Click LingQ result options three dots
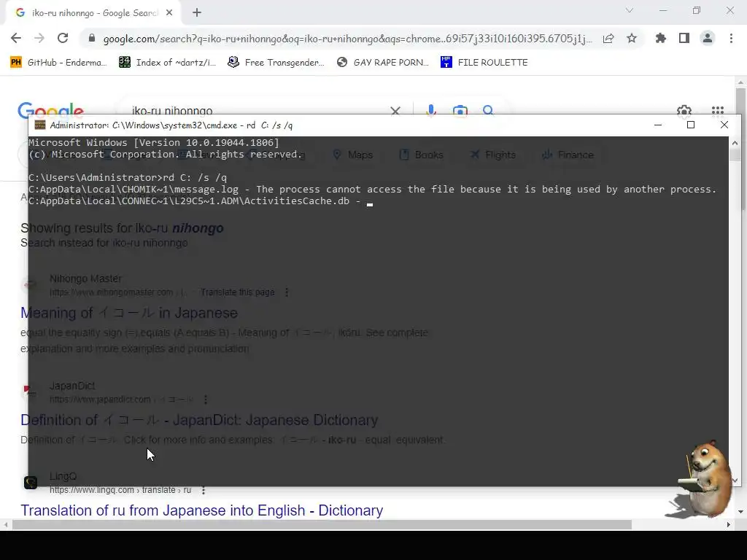The height and width of the screenshot is (560, 747). click(x=204, y=490)
